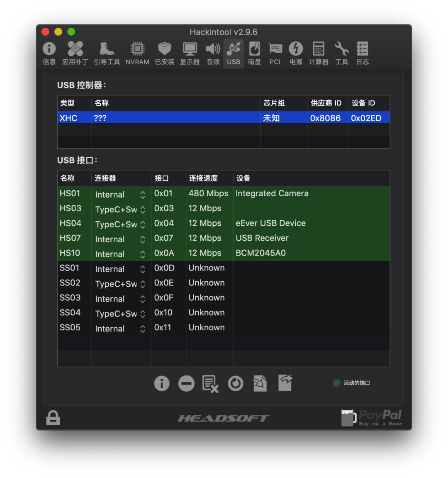Screen dimensions: 448x478
Task: Open the 信息 info toolbar tab
Action: 49,54
